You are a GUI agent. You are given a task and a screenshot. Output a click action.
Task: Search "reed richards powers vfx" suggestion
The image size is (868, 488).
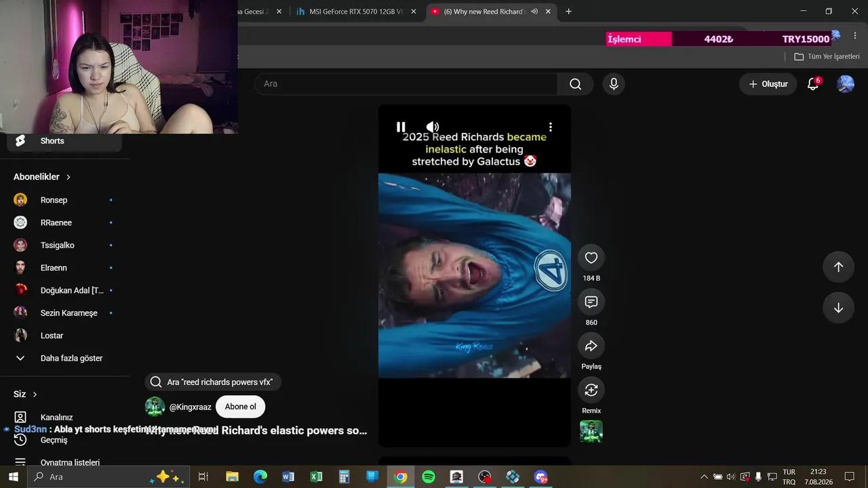(x=212, y=382)
